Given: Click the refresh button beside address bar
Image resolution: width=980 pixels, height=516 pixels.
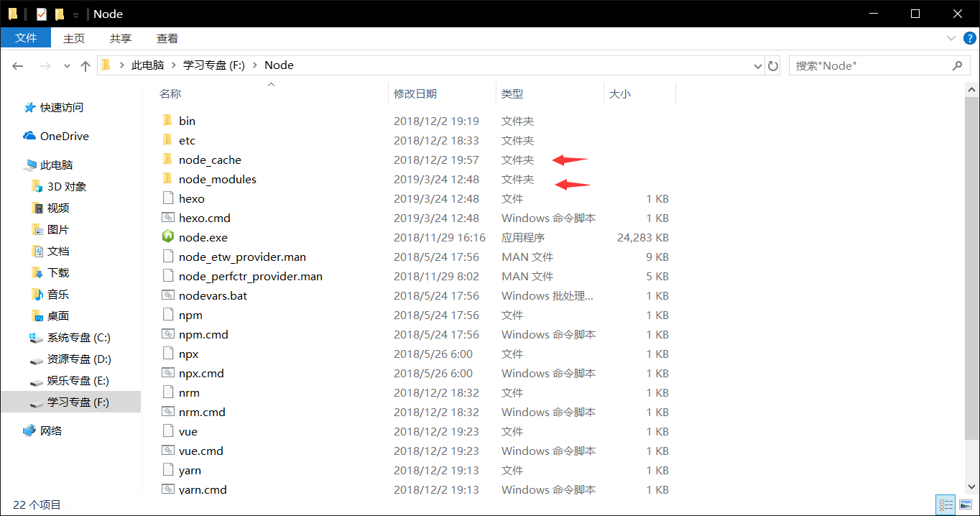Looking at the screenshot, I should [x=773, y=65].
